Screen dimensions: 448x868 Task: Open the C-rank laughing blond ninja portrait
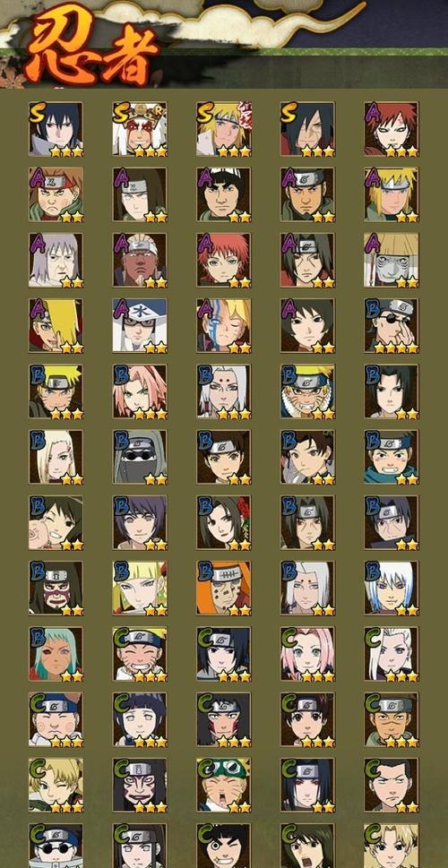tap(140, 654)
